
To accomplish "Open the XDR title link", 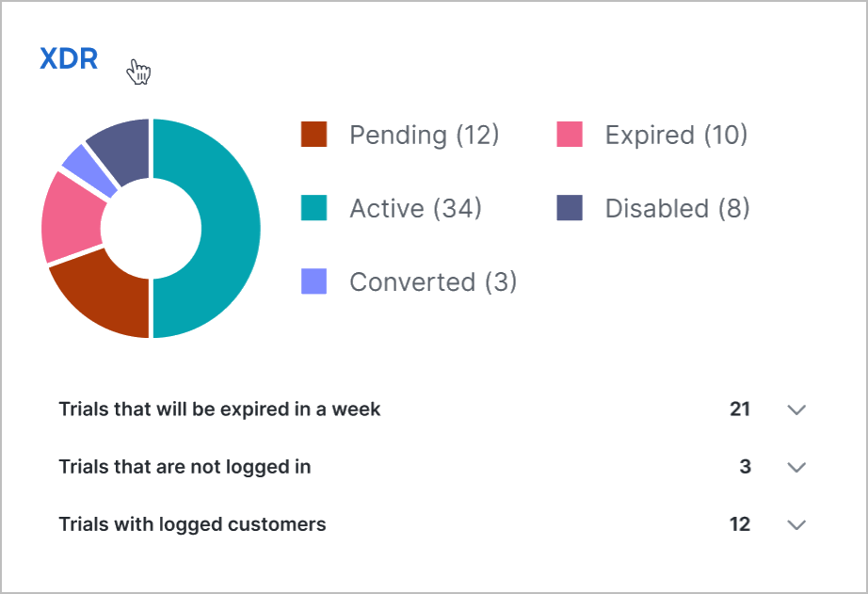I will 69,58.
